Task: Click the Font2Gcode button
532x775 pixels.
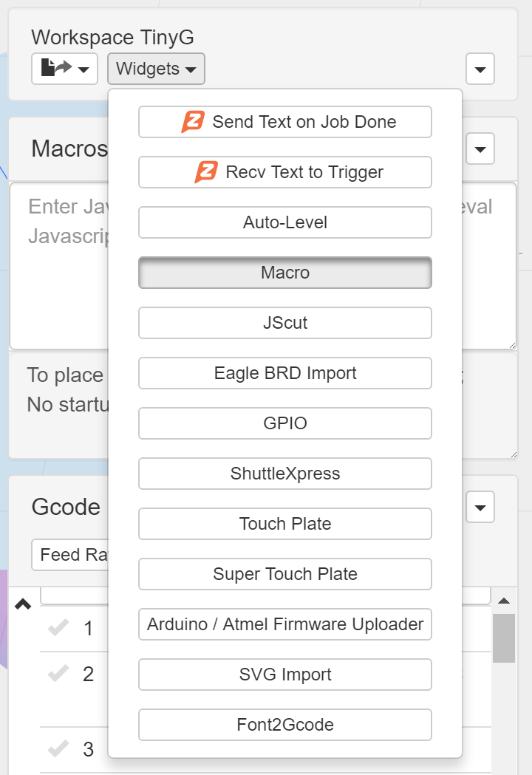Action: point(285,725)
